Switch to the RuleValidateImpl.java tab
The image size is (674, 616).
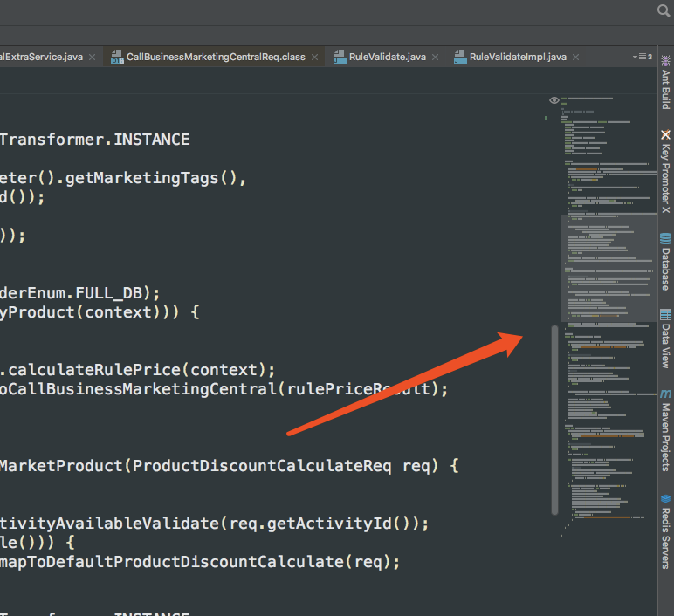518,57
